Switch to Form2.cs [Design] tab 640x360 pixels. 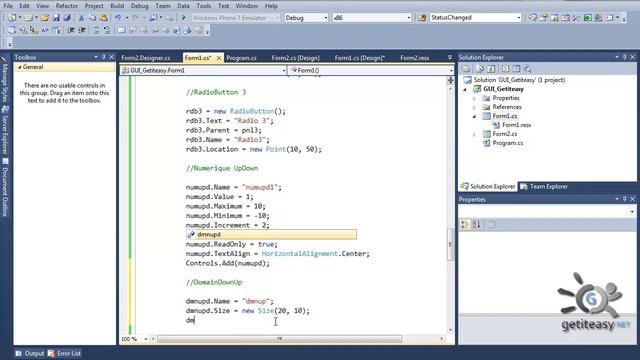pyautogui.click(x=296, y=58)
